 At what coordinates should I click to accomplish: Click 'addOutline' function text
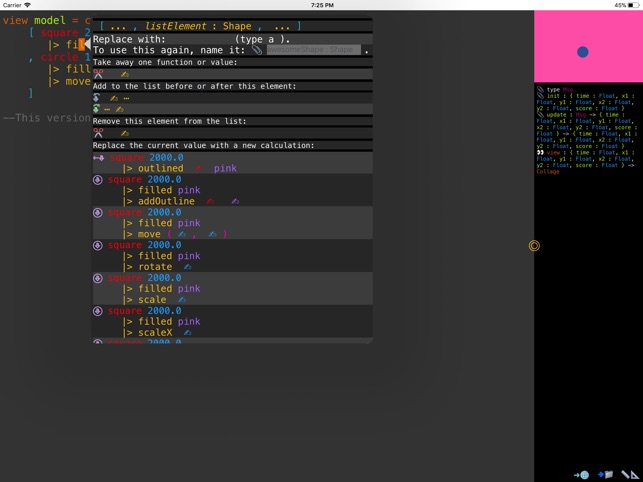click(166, 201)
